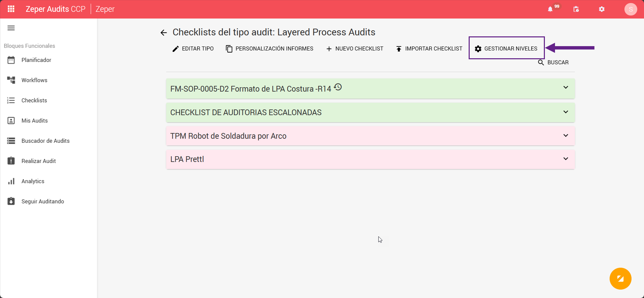Viewport: 644px width, 298px height.
Task: Click the BUSCAR search button
Action: pos(553,63)
